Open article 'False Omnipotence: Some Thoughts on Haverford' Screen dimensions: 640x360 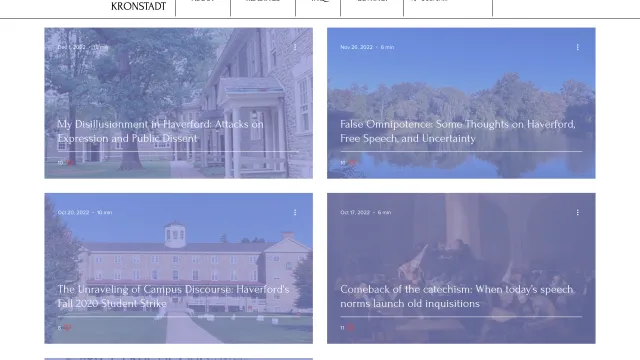[x=458, y=131]
